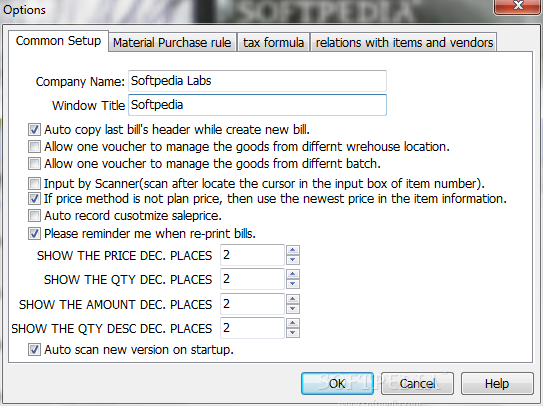Increase the QTY decimal places value
The image size is (543, 406).
pos(293,274)
